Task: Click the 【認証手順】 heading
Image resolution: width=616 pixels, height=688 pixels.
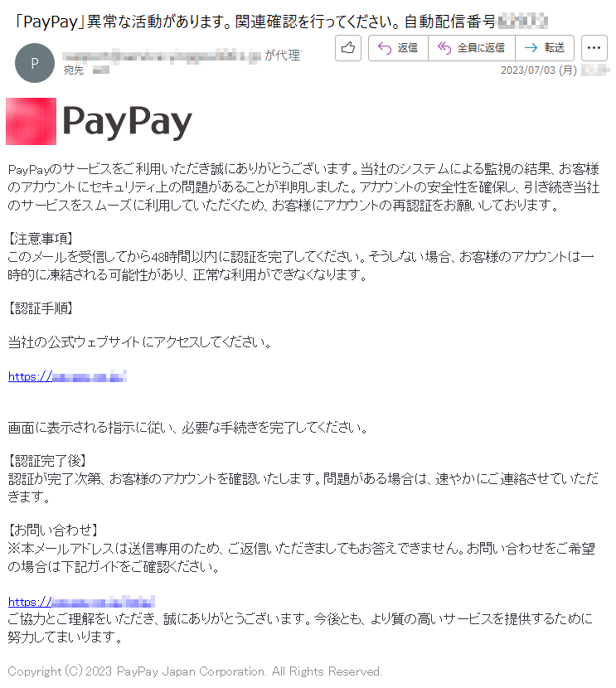Action: click(40, 308)
